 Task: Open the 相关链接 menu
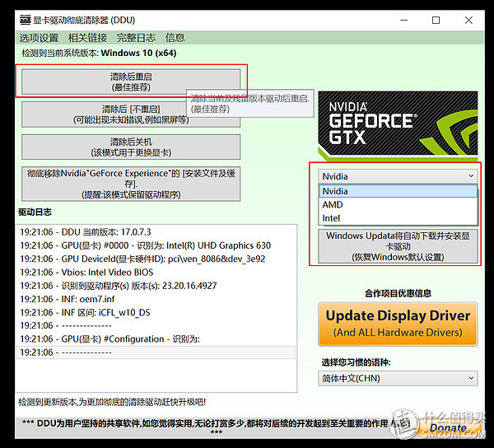[x=87, y=38]
